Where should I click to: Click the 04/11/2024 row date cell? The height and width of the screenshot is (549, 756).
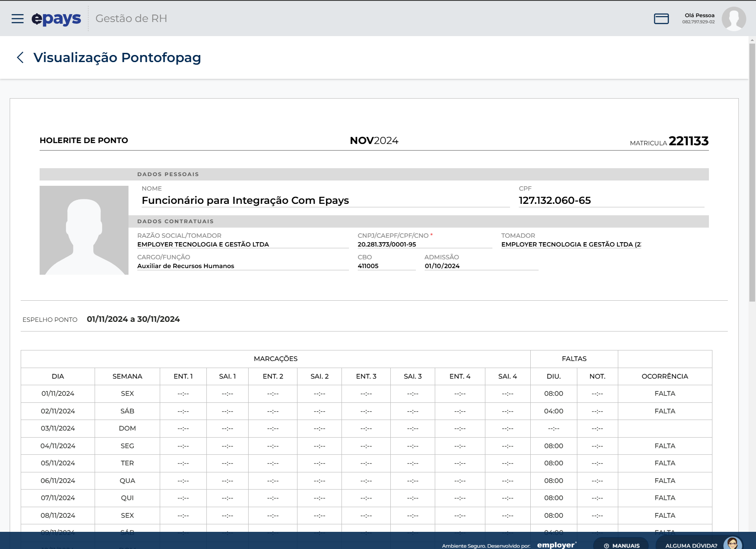pos(58,446)
